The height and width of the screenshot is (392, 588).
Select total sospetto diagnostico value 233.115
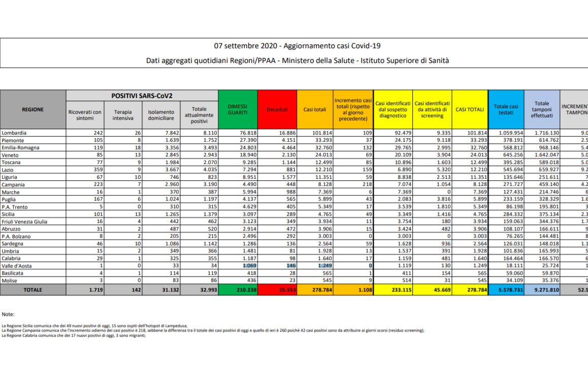(x=401, y=290)
